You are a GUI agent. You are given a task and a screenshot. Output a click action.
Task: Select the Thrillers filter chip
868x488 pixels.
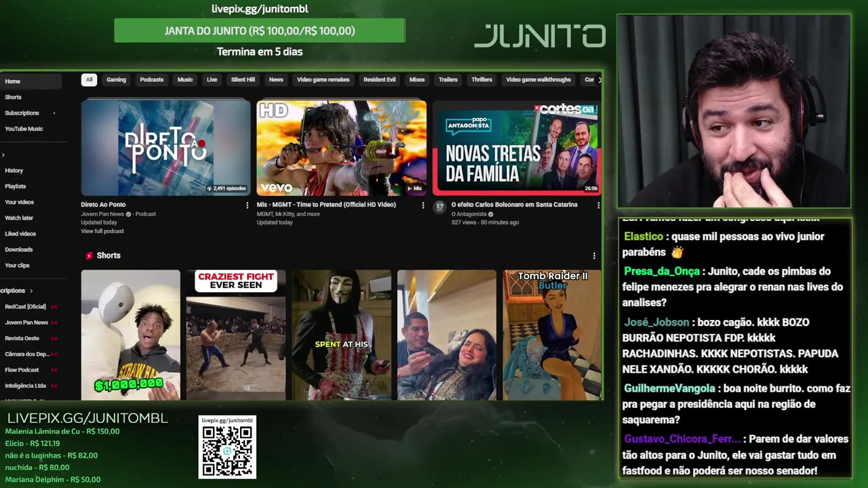(x=481, y=80)
